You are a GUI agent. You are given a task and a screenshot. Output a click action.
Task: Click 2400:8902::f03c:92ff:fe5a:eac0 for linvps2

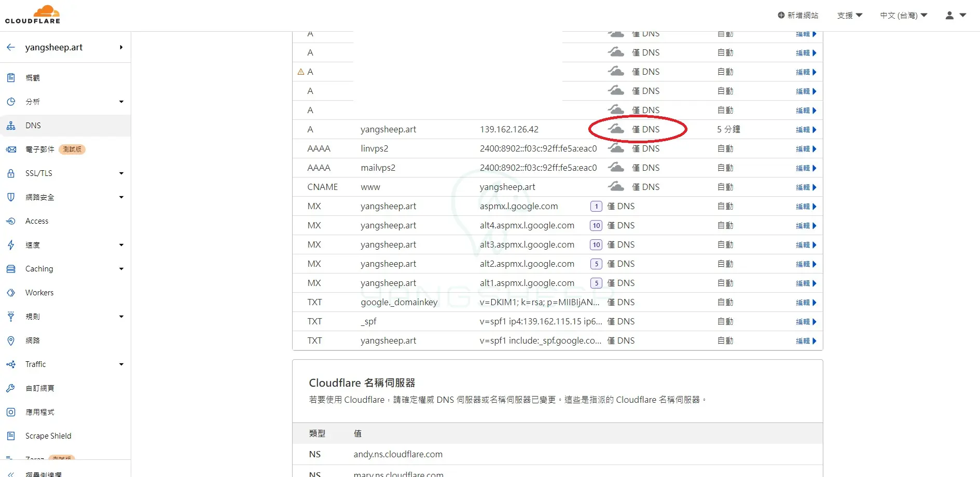[538, 148]
